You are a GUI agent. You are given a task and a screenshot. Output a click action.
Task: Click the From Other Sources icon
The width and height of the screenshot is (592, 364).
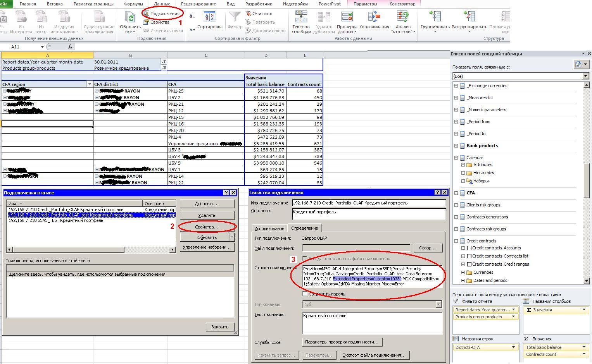tap(64, 17)
